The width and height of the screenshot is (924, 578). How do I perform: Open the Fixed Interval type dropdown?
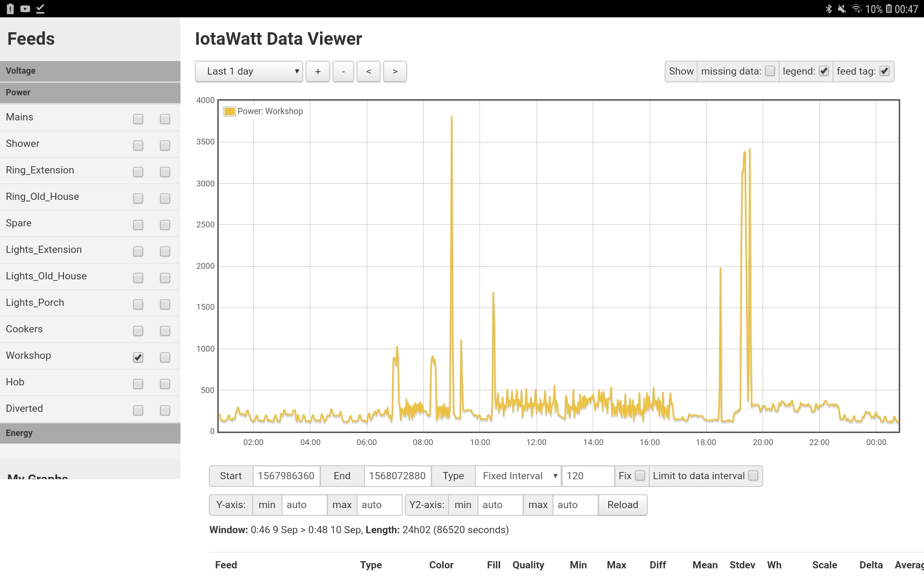518,476
